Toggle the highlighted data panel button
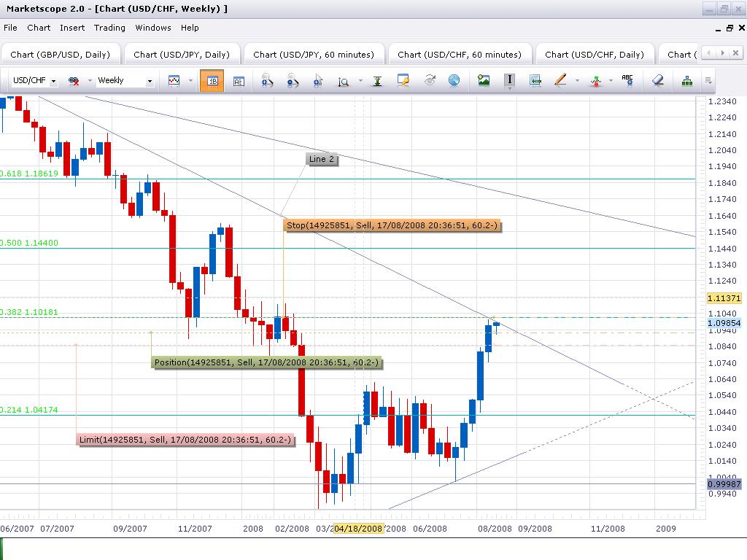The width and height of the screenshot is (747, 560). coord(212,81)
